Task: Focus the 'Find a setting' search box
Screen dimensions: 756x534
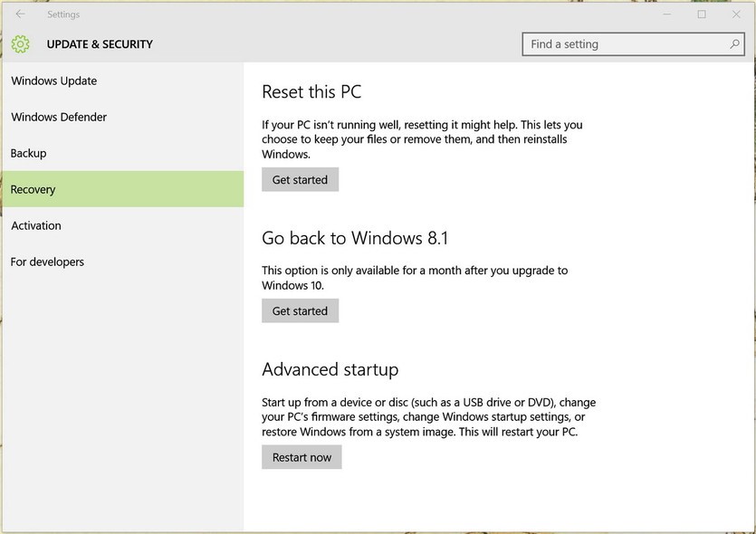Action: (x=625, y=44)
